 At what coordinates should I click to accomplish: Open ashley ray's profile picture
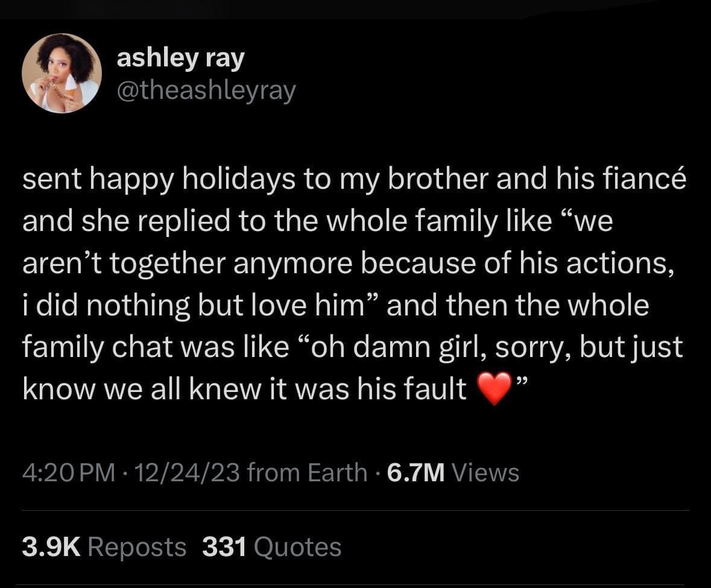(62, 74)
